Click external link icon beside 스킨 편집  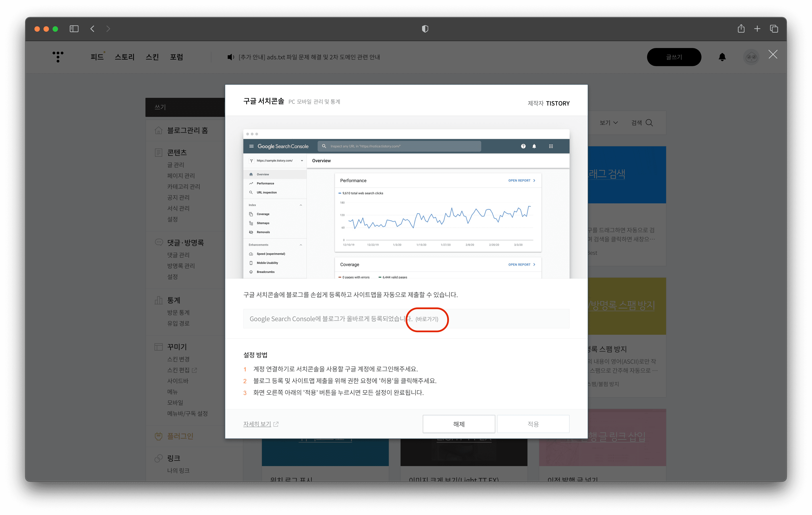194,370
